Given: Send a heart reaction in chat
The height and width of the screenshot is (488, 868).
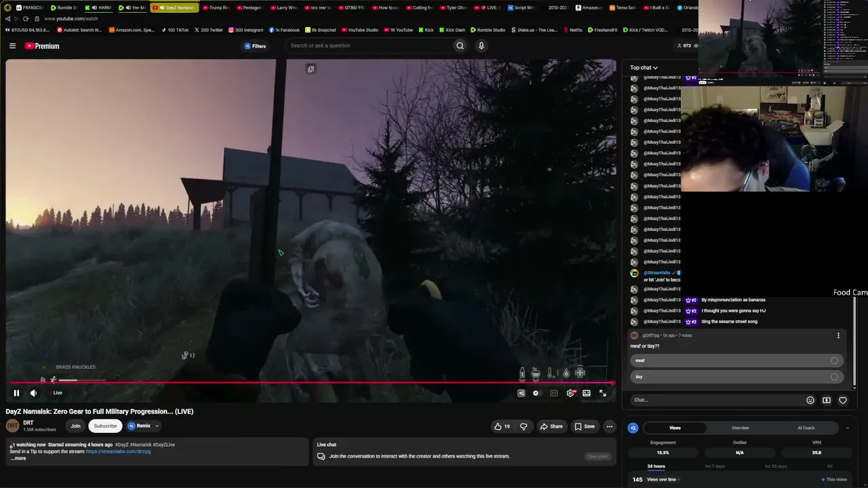Looking at the screenshot, I should (843, 400).
